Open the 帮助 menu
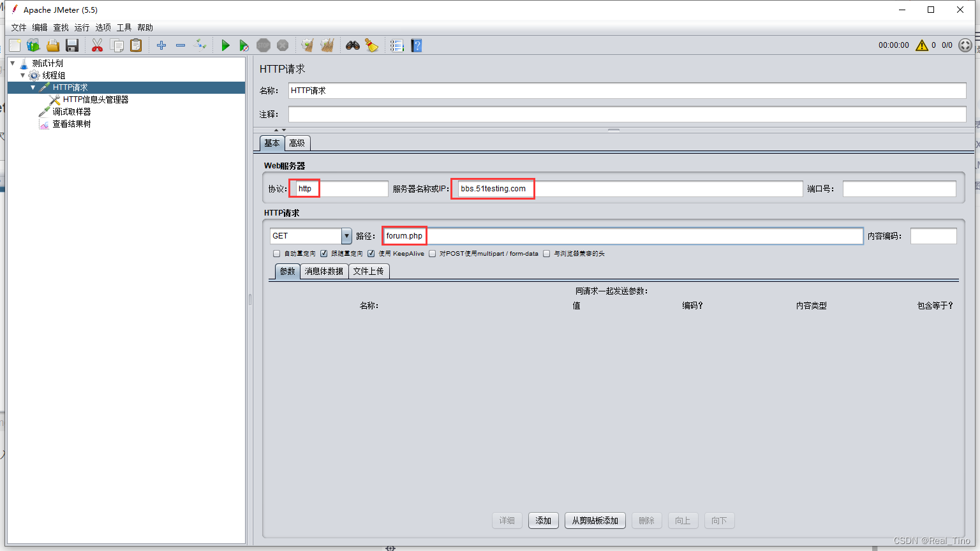The width and height of the screenshot is (980, 551). (145, 27)
